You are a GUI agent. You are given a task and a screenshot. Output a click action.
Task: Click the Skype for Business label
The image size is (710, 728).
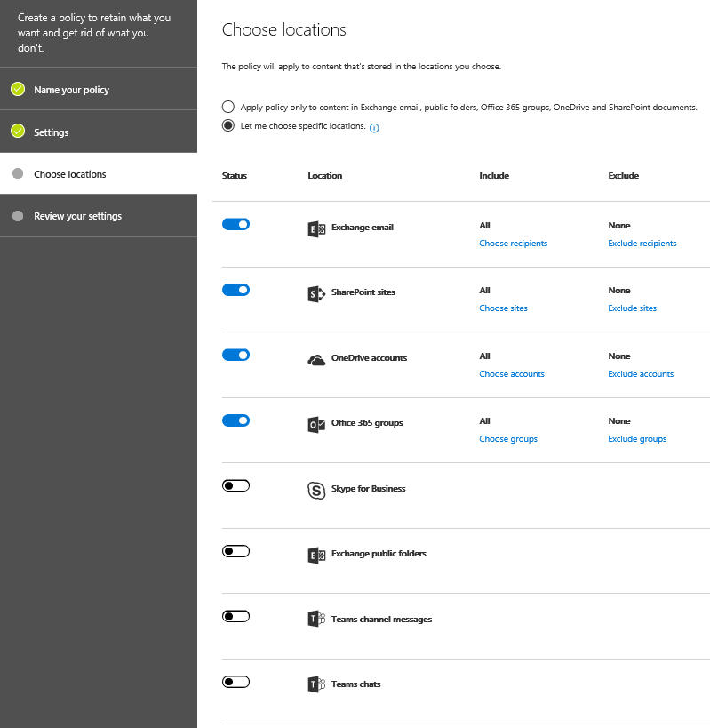(369, 488)
